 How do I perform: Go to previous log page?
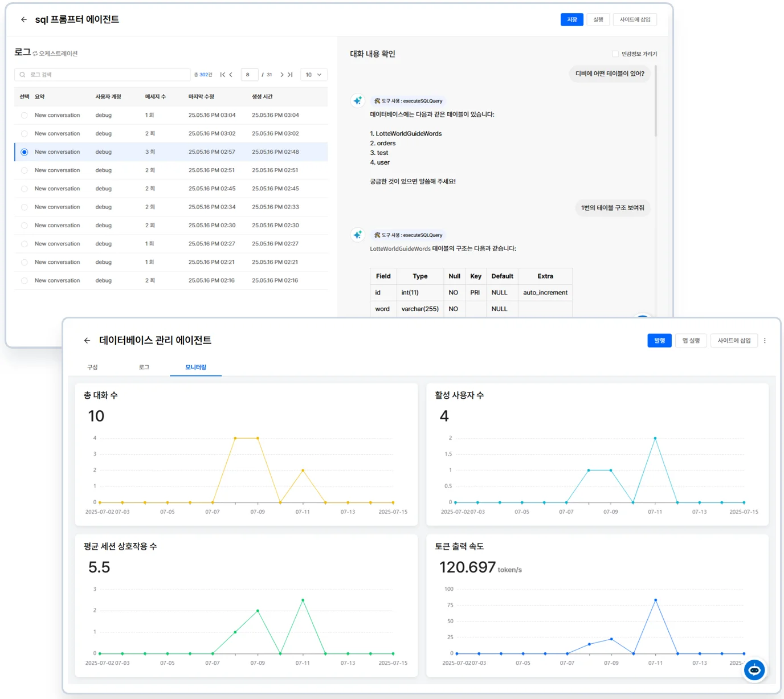[231, 75]
